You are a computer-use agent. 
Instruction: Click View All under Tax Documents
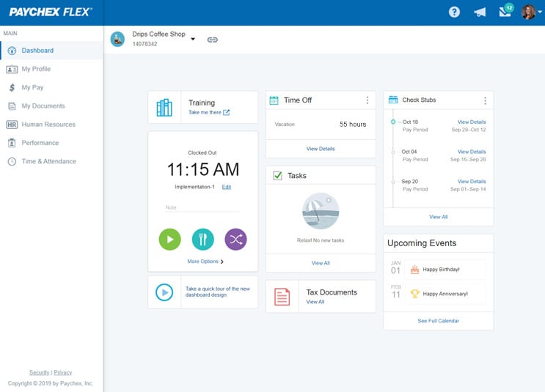[x=315, y=302]
